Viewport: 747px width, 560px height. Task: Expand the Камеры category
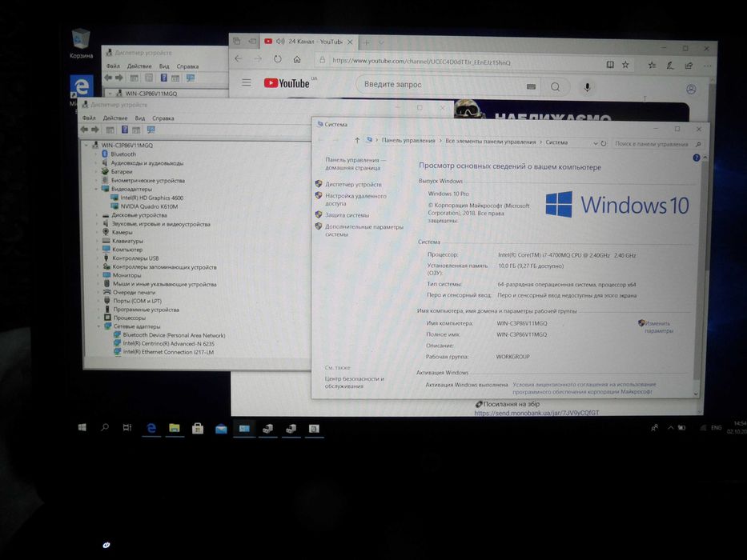pos(97,232)
